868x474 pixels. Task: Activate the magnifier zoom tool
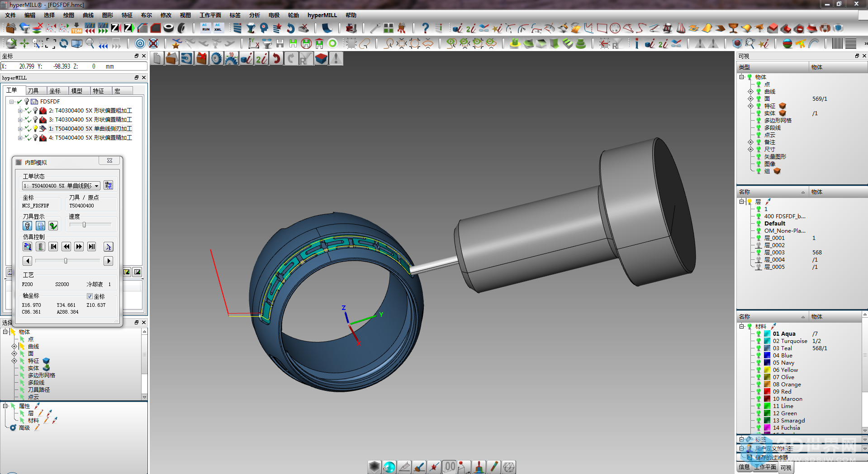[x=90, y=43]
